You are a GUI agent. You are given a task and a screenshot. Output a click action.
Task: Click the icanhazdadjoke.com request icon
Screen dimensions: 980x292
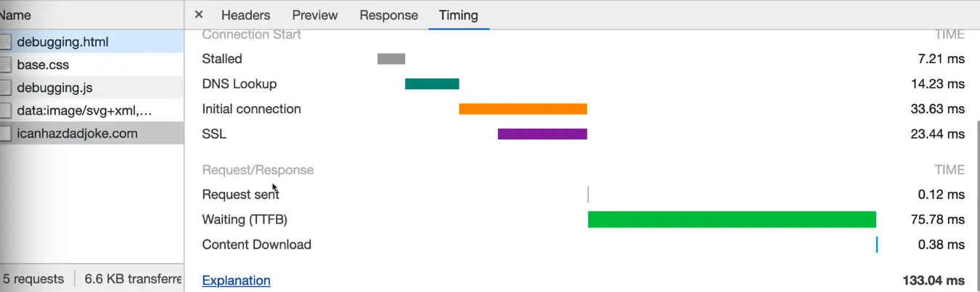point(6,134)
